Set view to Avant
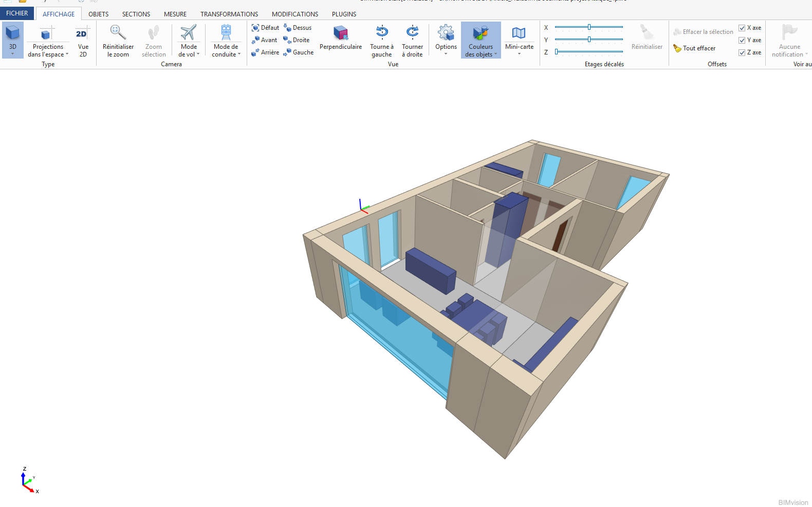 coord(264,40)
